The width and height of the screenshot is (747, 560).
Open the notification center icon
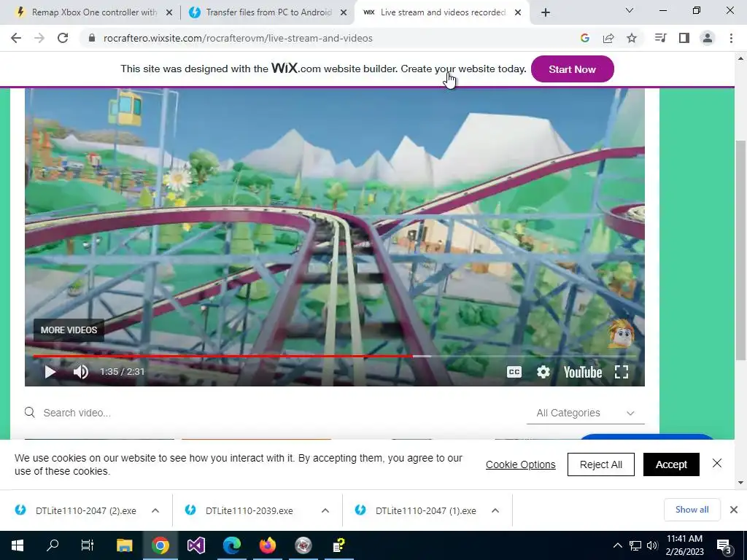(724, 545)
